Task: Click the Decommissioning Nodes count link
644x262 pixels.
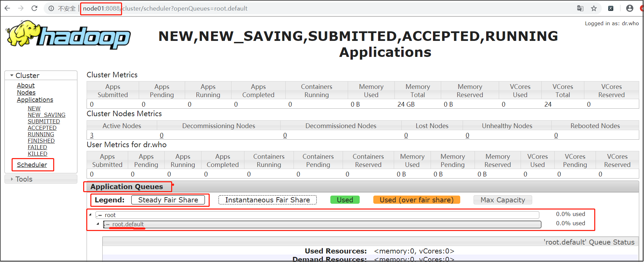Action: (x=162, y=135)
